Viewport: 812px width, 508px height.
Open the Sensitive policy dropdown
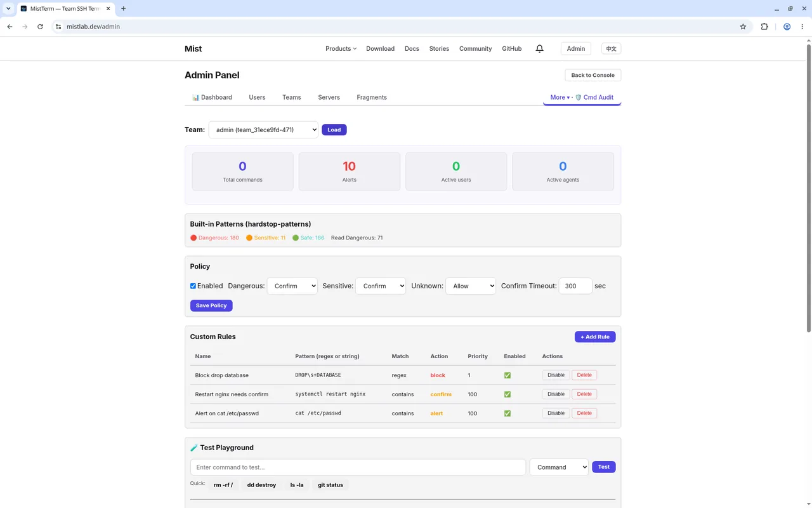tap(381, 286)
